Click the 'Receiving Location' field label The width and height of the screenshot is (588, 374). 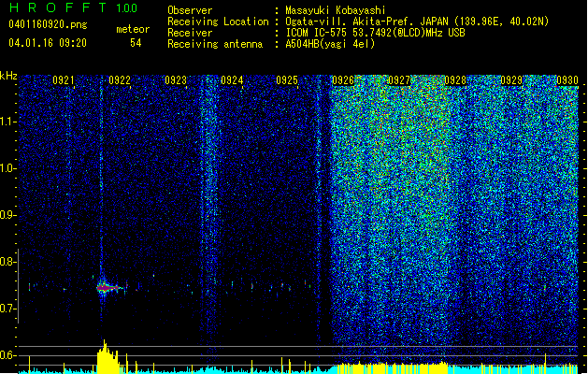point(218,22)
